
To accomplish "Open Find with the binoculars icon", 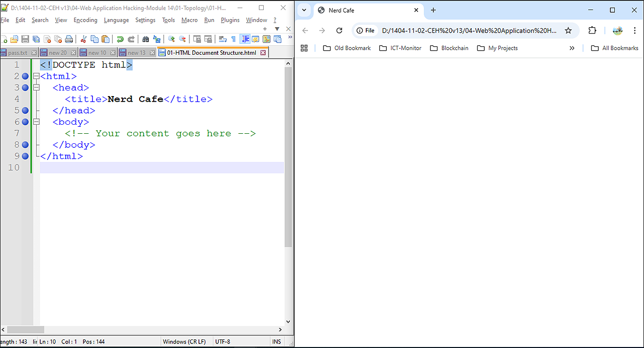I will [x=146, y=39].
